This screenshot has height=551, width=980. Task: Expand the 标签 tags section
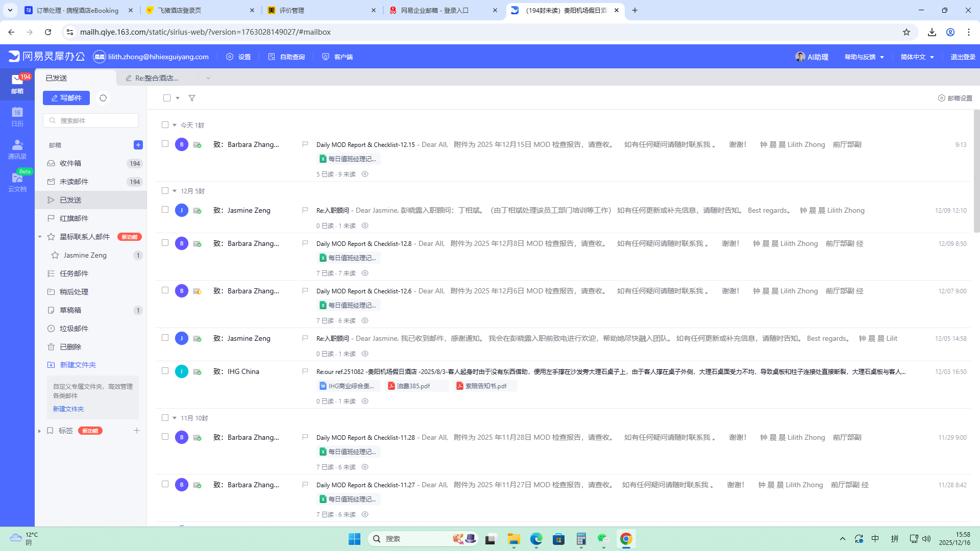point(40,431)
